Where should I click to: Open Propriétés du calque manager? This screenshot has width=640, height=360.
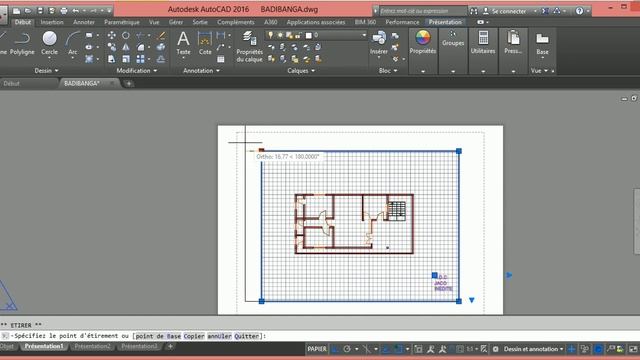(249, 47)
